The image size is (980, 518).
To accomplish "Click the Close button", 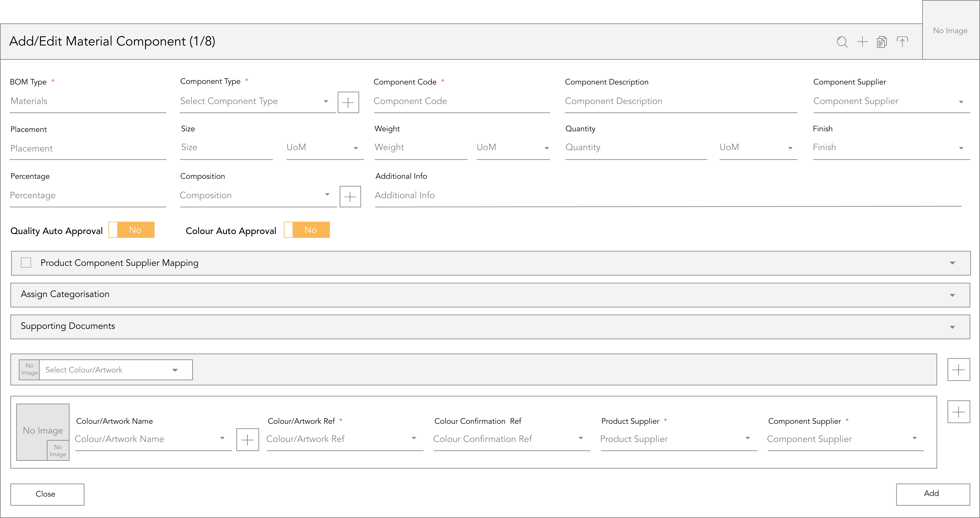I will tap(45, 493).
